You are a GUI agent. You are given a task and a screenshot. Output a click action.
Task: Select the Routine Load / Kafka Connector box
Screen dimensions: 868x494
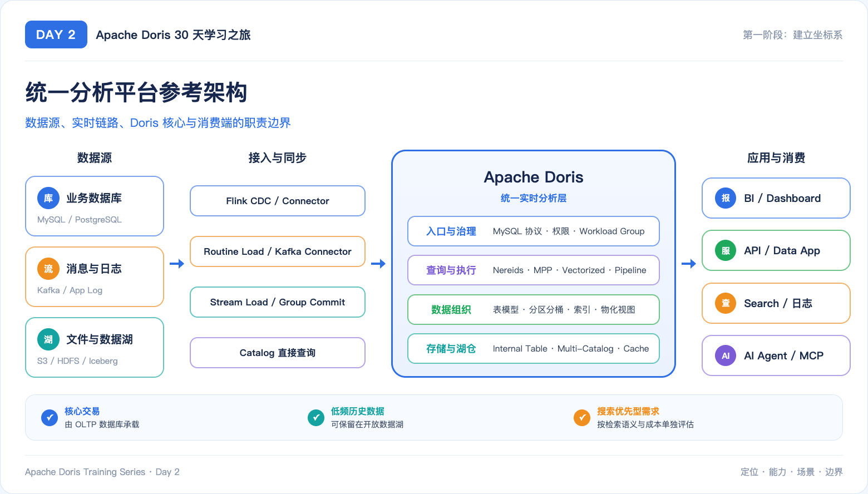click(x=278, y=251)
